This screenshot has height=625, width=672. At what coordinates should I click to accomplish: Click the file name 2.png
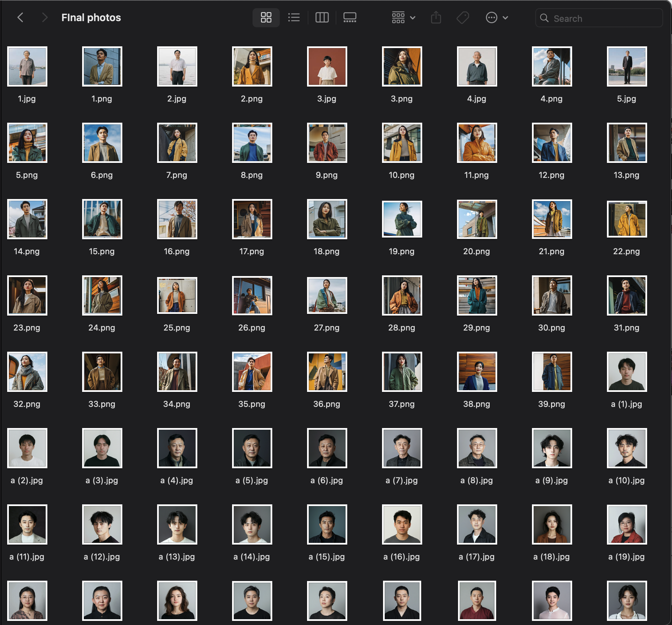252,99
